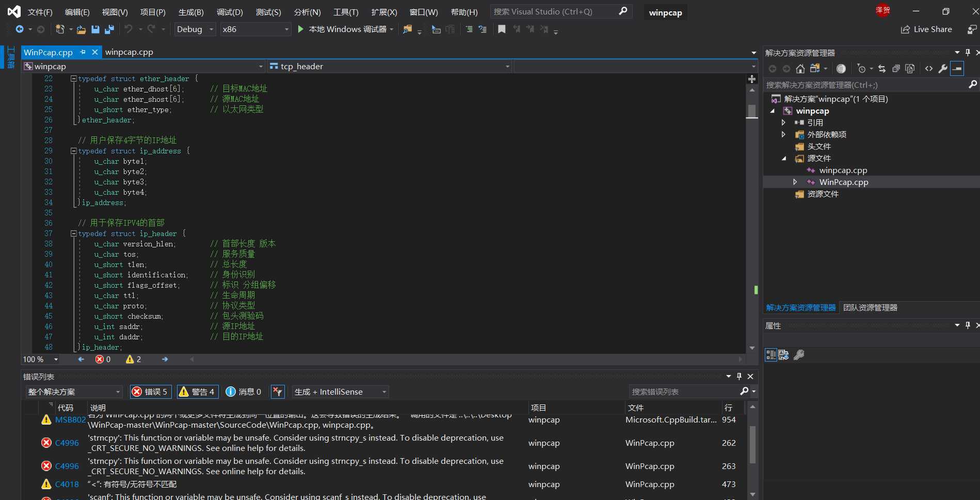Image resolution: width=980 pixels, height=500 pixels.
Task: Expand the references node in Solution Explorer
Action: 783,122
